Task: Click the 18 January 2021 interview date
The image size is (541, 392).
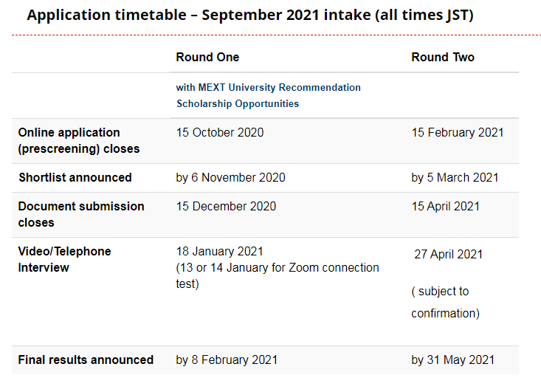Action: (x=219, y=251)
